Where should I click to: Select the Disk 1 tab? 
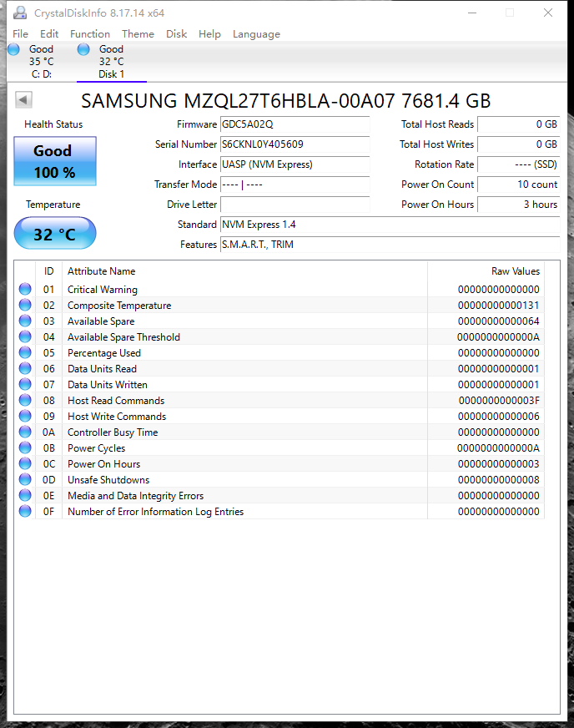click(x=111, y=62)
